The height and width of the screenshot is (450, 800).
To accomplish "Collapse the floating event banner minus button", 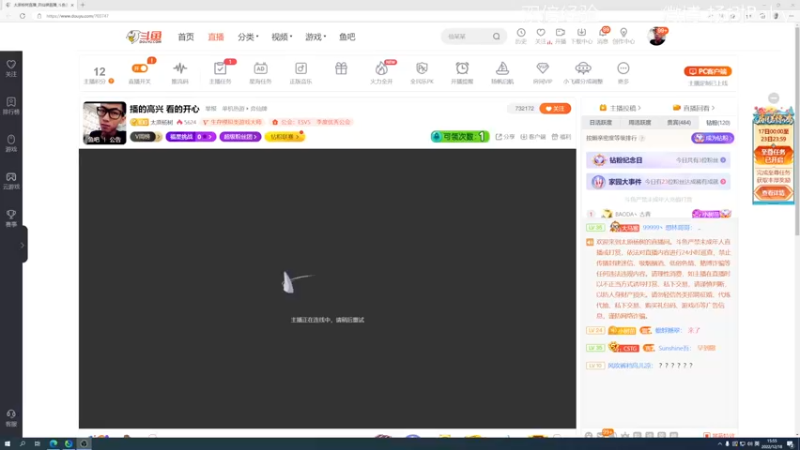I will pyautogui.click(x=773, y=98).
